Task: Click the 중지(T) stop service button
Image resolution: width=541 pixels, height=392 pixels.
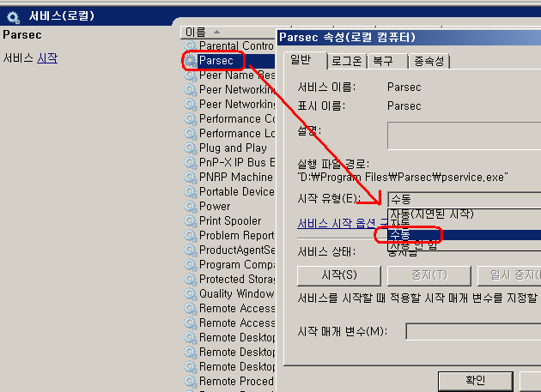Action: (x=429, y=275)
